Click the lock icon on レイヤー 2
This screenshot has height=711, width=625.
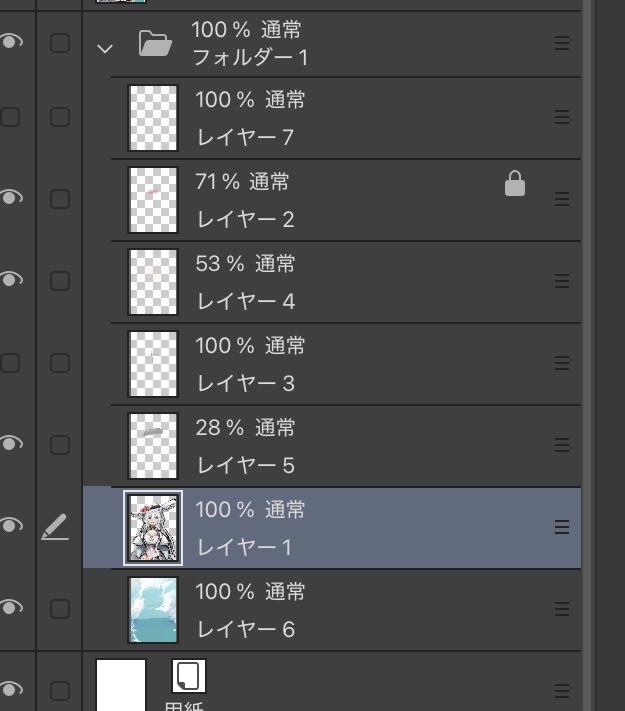pos(515,184)
